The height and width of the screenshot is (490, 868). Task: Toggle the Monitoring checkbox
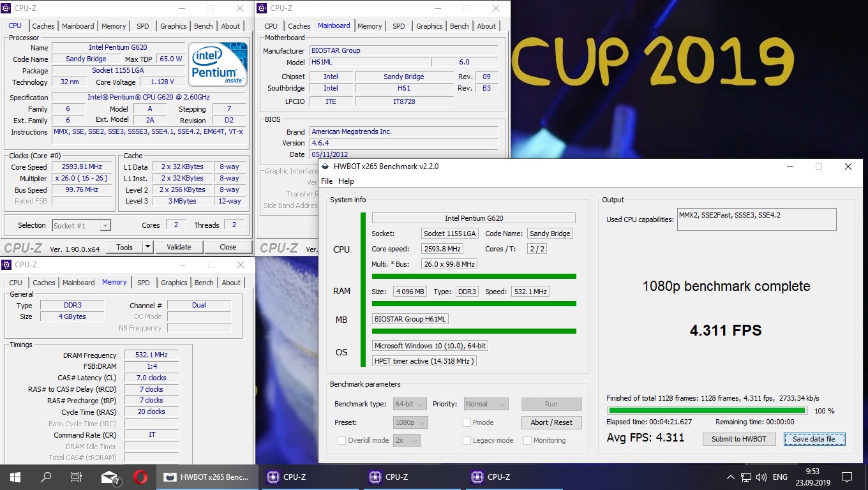527,440
